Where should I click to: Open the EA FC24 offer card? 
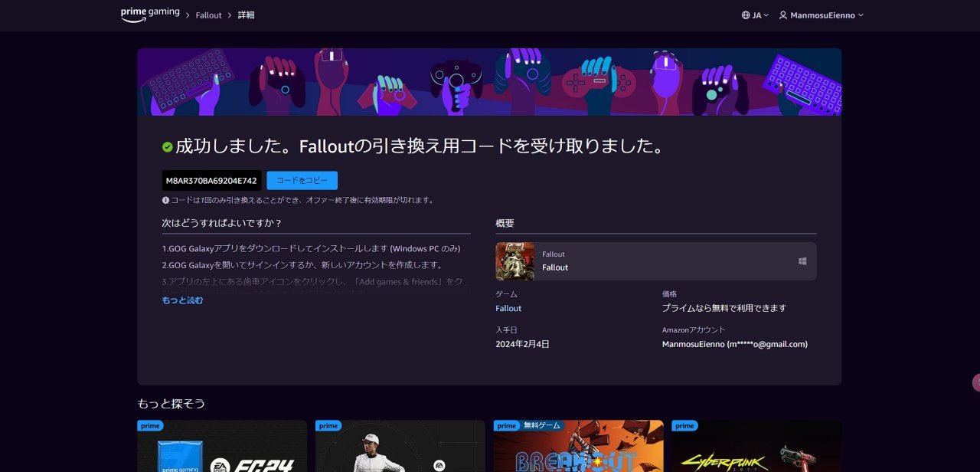point(222,446)
